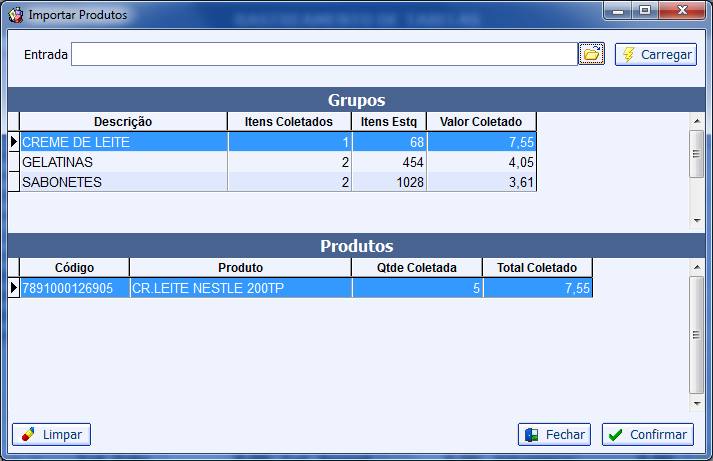713x461 pixels.
Task: Click the Confirmar button
Action: pos(648,435)
